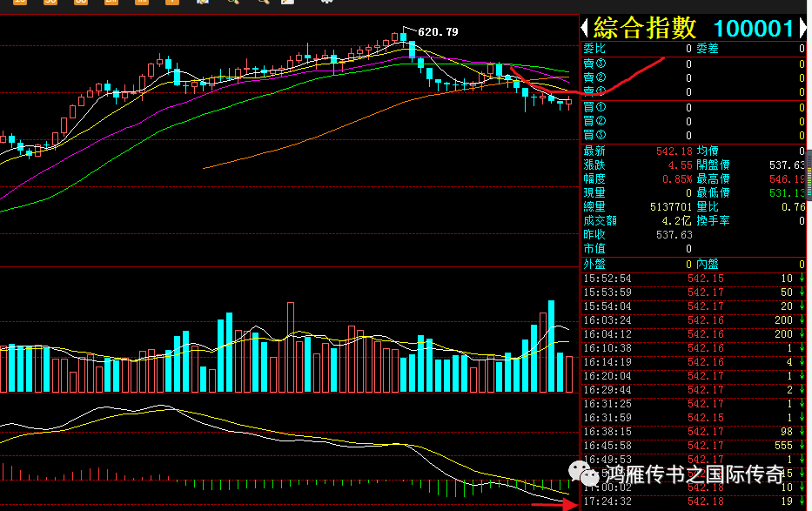Select the 16:38:15 tick row
Viewport: 812px width, 511px height.
tap(694, 432)
